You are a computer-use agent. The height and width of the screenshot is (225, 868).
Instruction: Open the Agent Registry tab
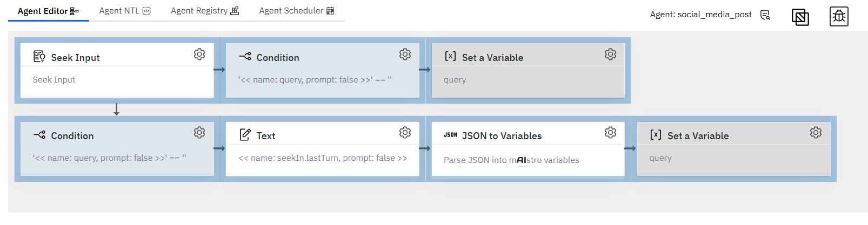tap(205, 11)
